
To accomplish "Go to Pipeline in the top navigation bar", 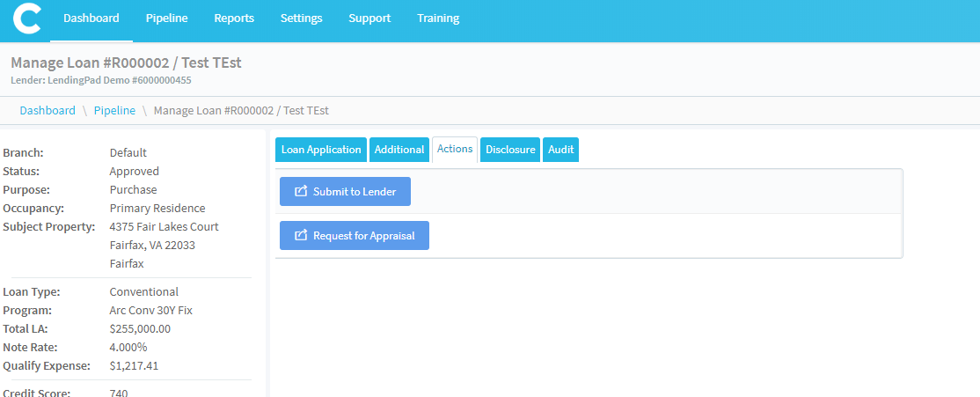I will click(x=166, y=18).
